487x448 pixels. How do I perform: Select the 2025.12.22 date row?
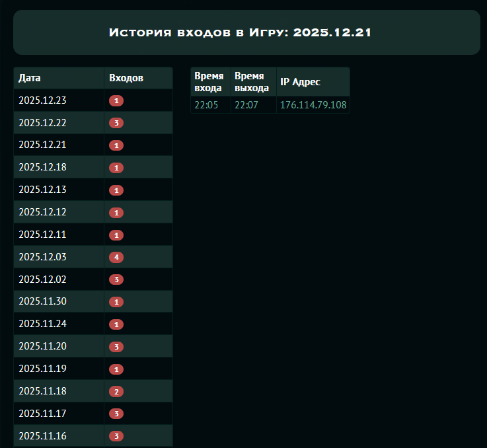click(42, 123)
